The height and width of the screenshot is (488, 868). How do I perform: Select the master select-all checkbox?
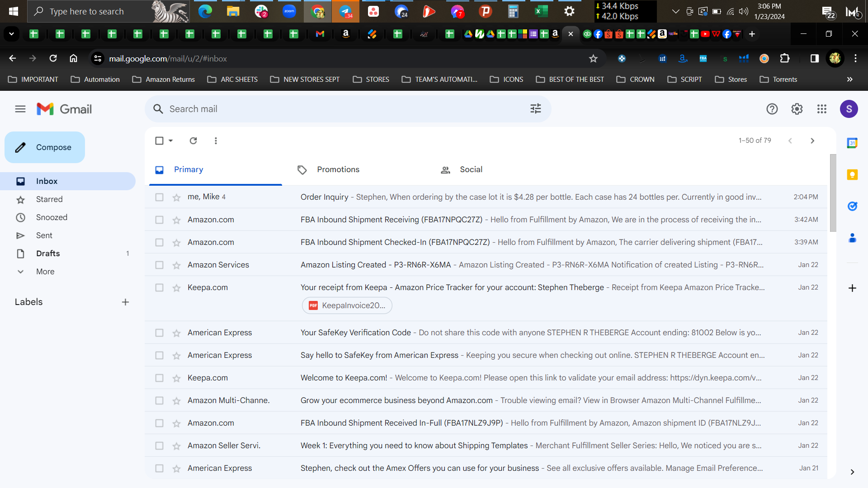[159, 141]
